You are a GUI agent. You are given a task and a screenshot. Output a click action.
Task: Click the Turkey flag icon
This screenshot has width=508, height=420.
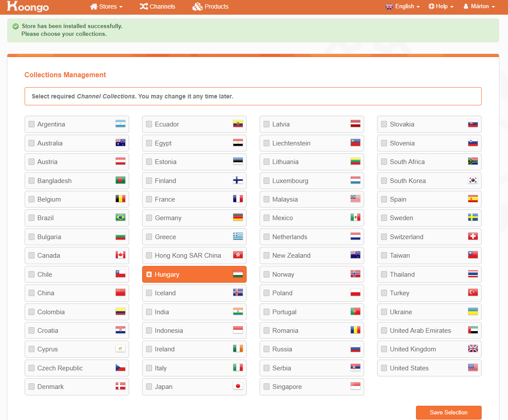coord(473,292)
